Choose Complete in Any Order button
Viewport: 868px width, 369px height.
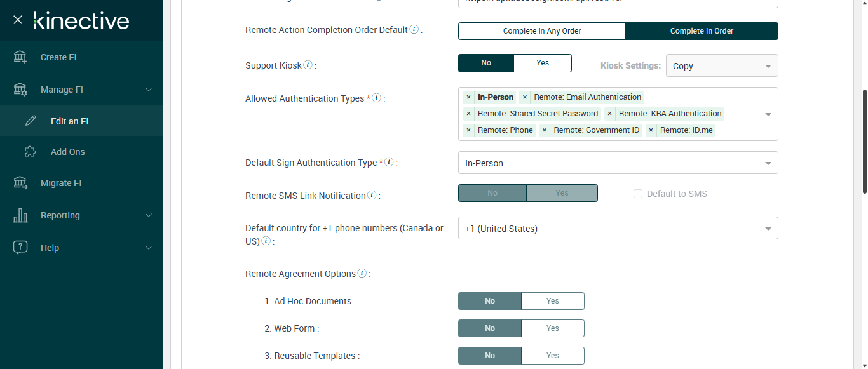tap(542, 31)
